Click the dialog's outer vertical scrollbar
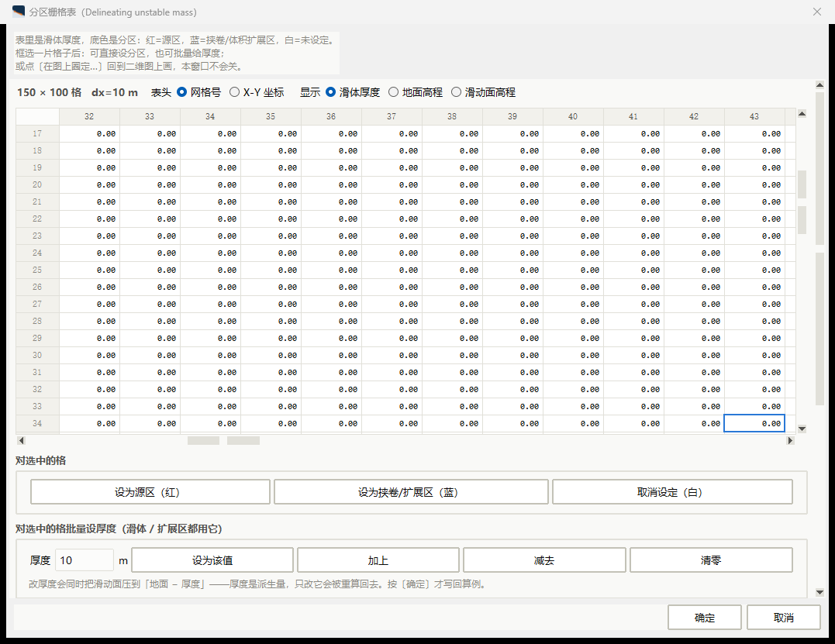Screen dimensions: 835x644 819,249
